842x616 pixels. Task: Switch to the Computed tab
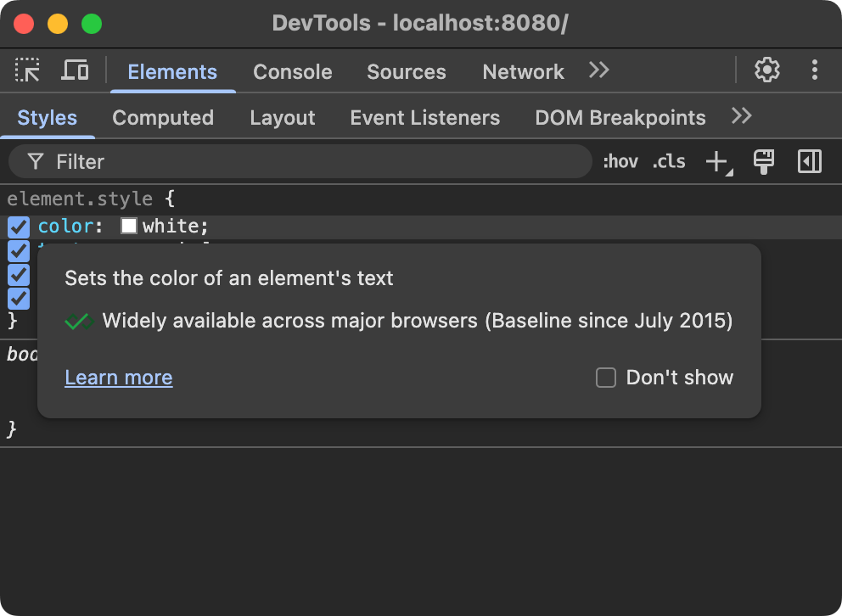(x=163, y=117)
